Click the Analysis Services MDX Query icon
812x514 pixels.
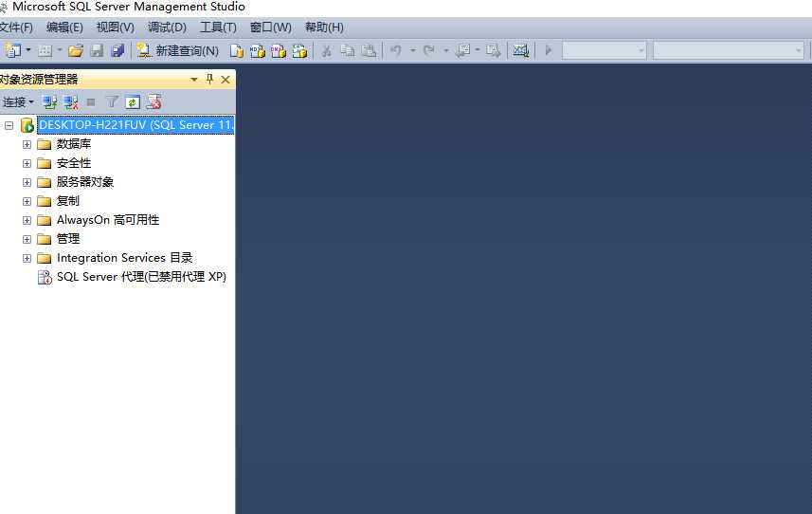click(x=258, y=51)
